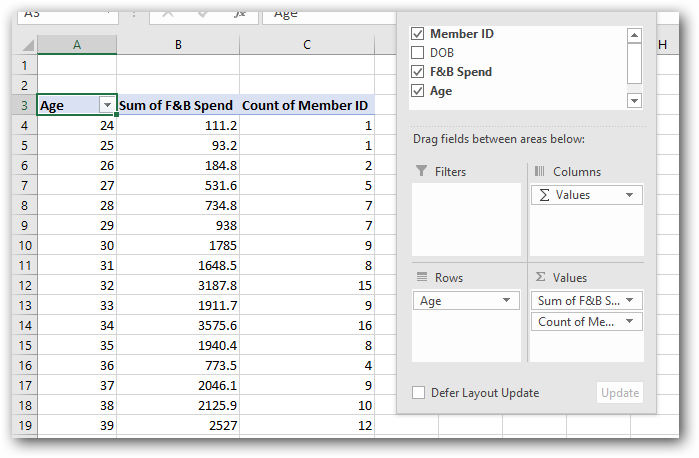The width and height of the screenshot is (699, 458).
Task: Click the Insert Function fx icon
Action: [x=238, y=13]
